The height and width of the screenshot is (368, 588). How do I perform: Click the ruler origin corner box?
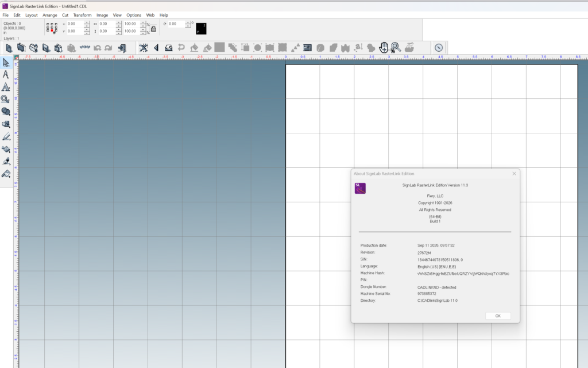(x=16, y=57)
